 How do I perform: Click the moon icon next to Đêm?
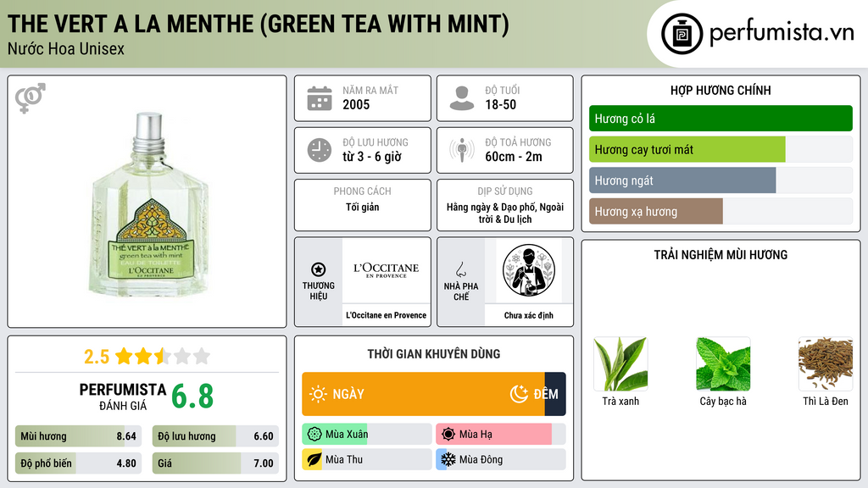pos(519,394)
